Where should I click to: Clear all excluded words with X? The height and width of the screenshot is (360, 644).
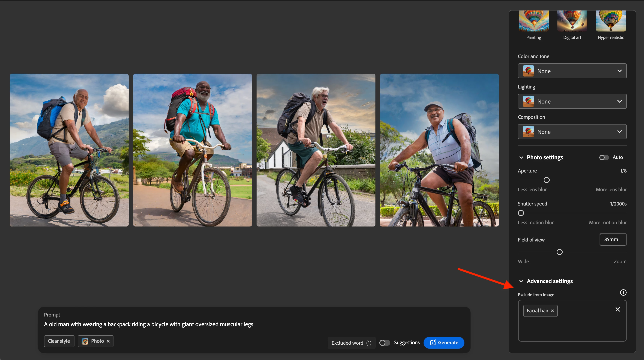coord(618,310)
